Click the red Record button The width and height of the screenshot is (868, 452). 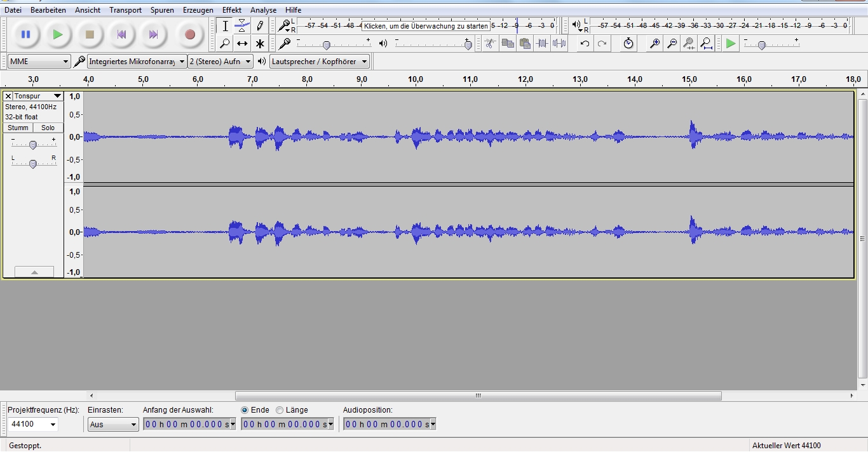(x=189, y=35)
